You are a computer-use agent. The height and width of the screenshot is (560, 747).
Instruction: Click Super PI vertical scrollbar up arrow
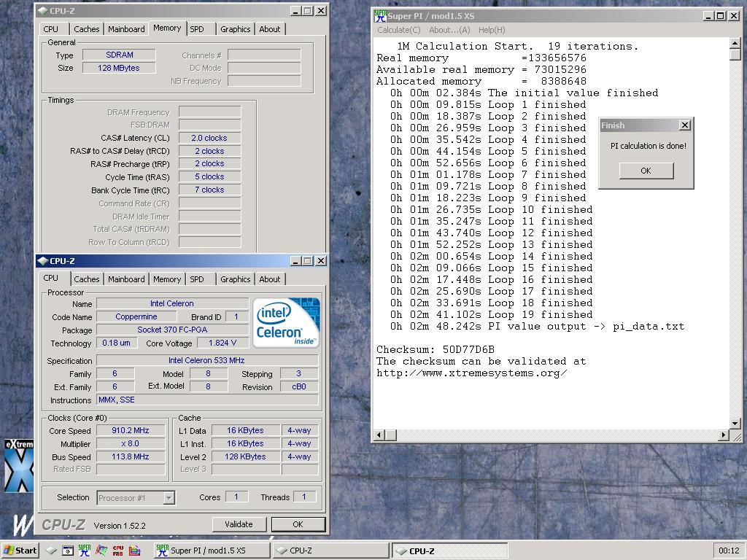pyautogui.click(x=735, y=43)
